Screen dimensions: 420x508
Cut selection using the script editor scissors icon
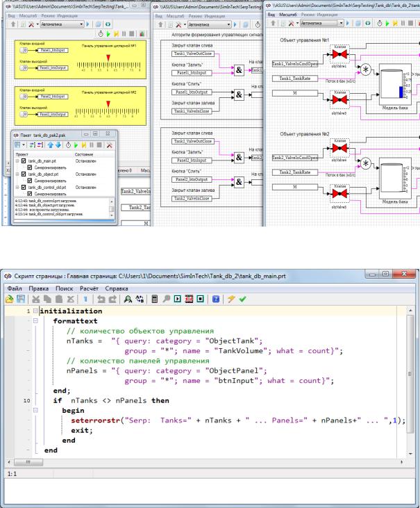point(36,299)
